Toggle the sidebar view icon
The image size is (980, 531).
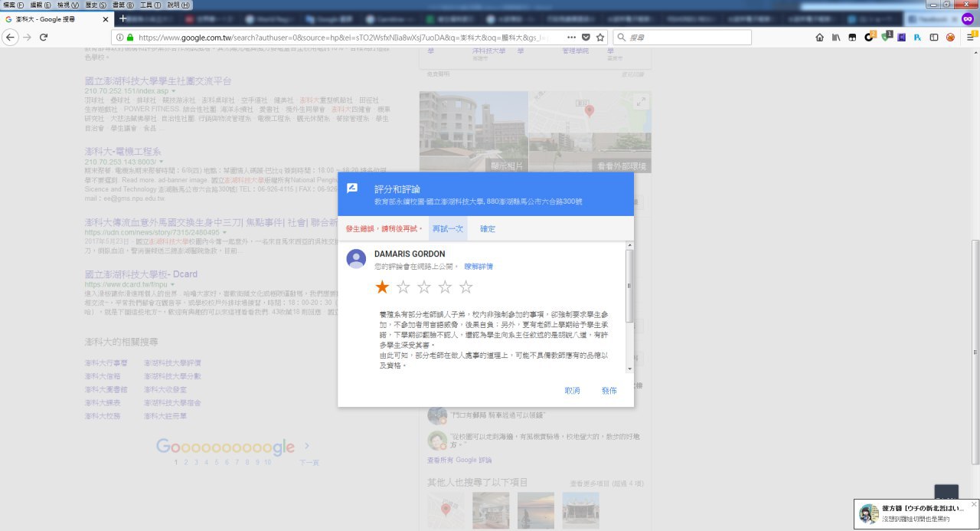coord(933,37)
